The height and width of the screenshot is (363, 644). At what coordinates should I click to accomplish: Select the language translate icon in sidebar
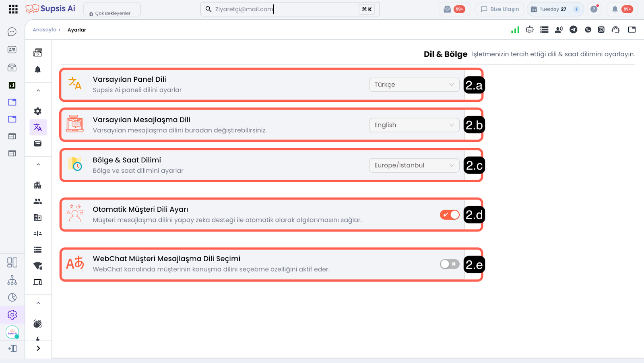(38, 128)
